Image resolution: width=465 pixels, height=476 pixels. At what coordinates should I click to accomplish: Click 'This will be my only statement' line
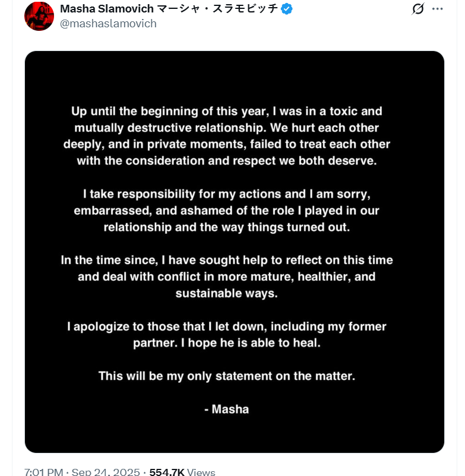coord(227,376)
